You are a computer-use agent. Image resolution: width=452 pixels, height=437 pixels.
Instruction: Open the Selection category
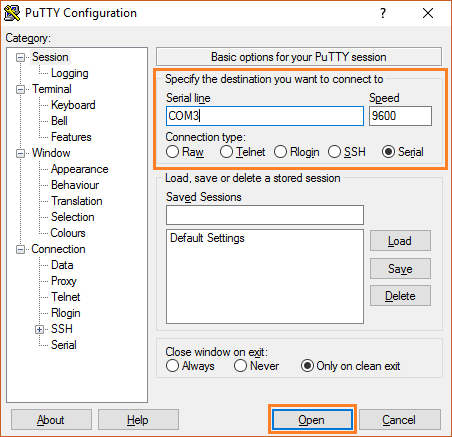(73, 217)
